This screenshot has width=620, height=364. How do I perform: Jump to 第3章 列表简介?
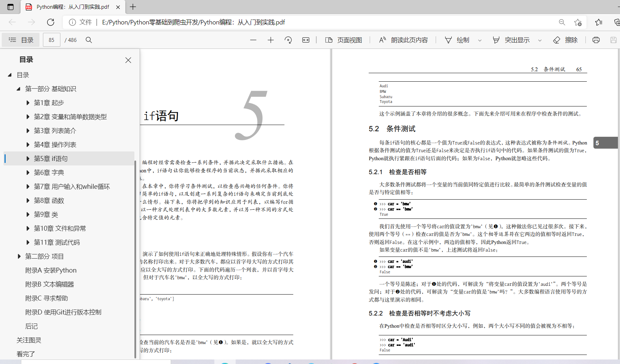click(55, 131)
